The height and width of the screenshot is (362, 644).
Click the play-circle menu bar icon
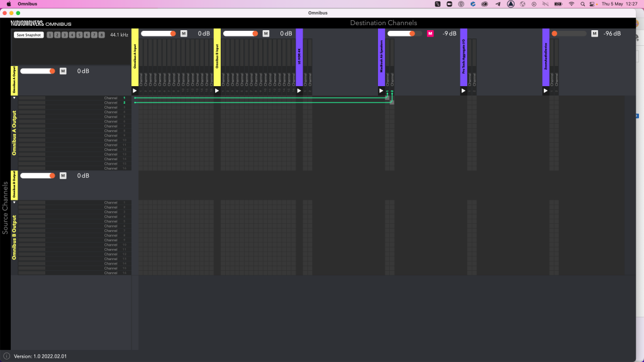[534, 4]
